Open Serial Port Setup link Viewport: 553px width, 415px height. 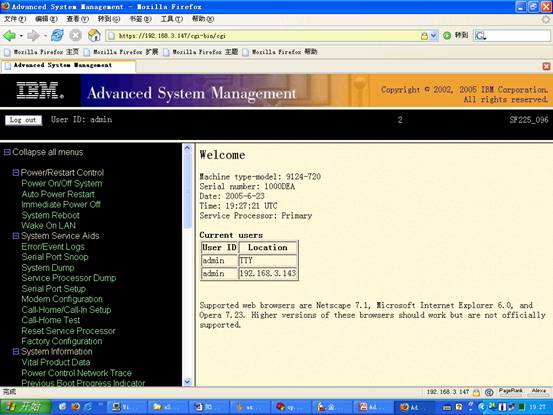54,289
